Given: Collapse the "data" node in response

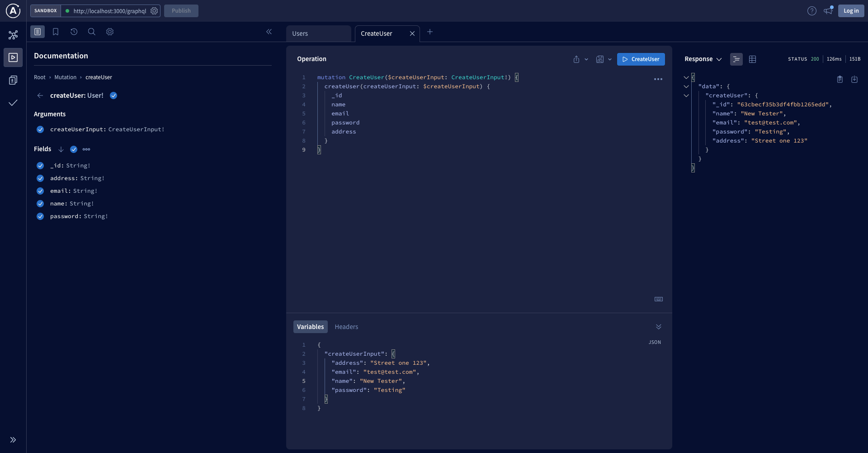Looking at the screenshot, I should (x=686, y=86).
